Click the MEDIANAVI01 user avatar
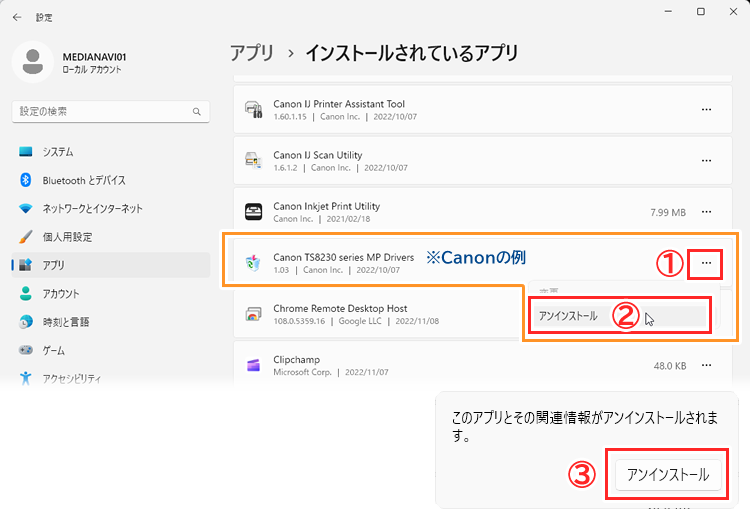 coord(33,62)
